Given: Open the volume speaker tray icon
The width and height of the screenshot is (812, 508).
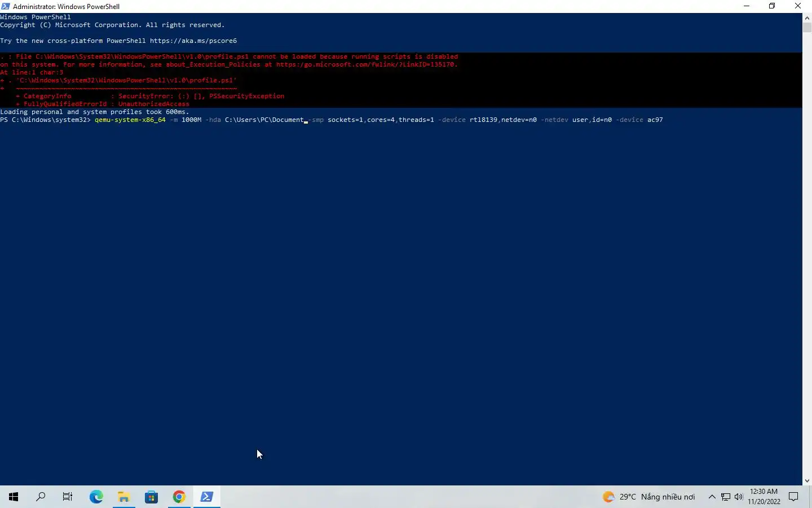Looking at the screenshot, I should pos(739,497).
